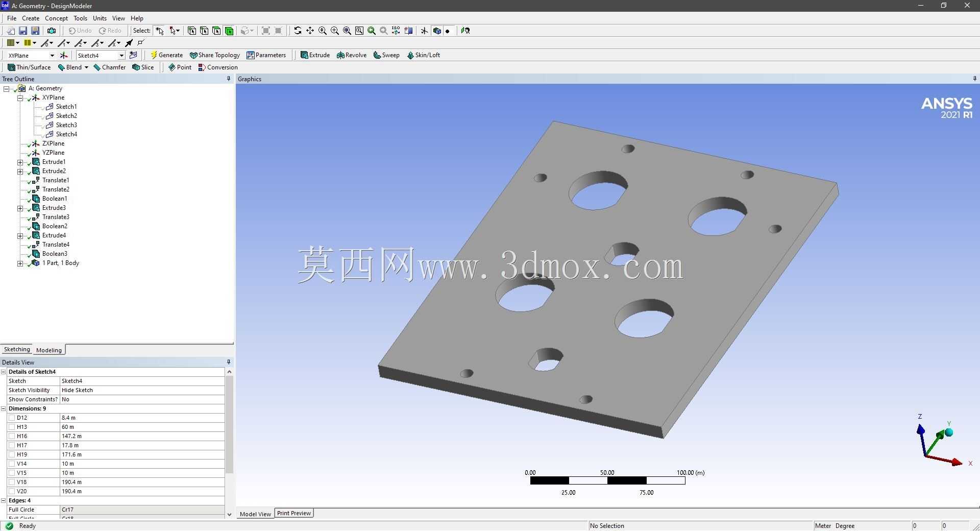This screenshot has width=980, height=531.
Task: Click the Point tool
Action: tap(180, 67)
